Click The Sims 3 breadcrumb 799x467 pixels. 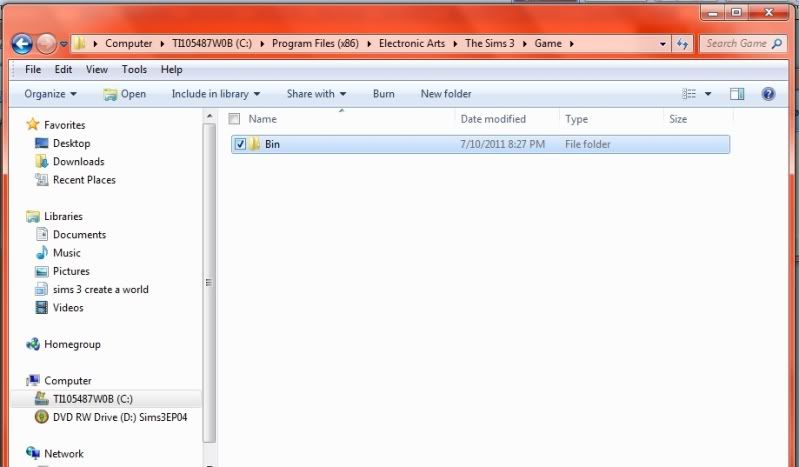click(x=490, y=43)
